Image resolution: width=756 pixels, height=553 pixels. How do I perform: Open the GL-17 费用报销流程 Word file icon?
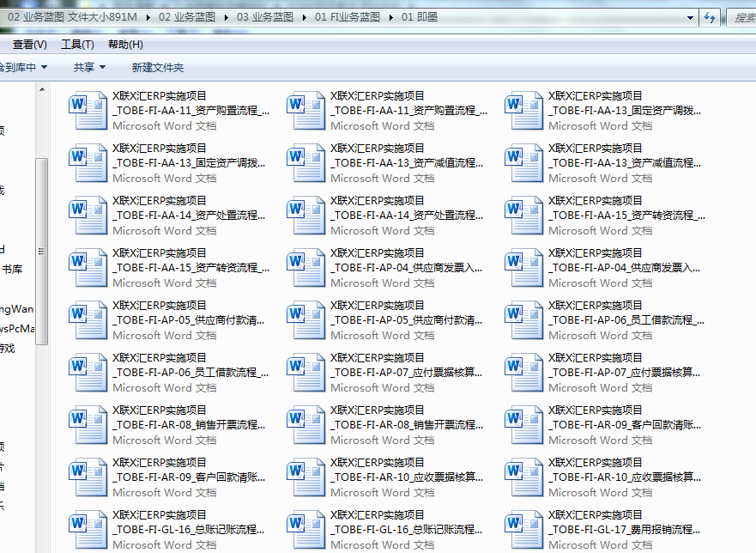click(525, 529)
